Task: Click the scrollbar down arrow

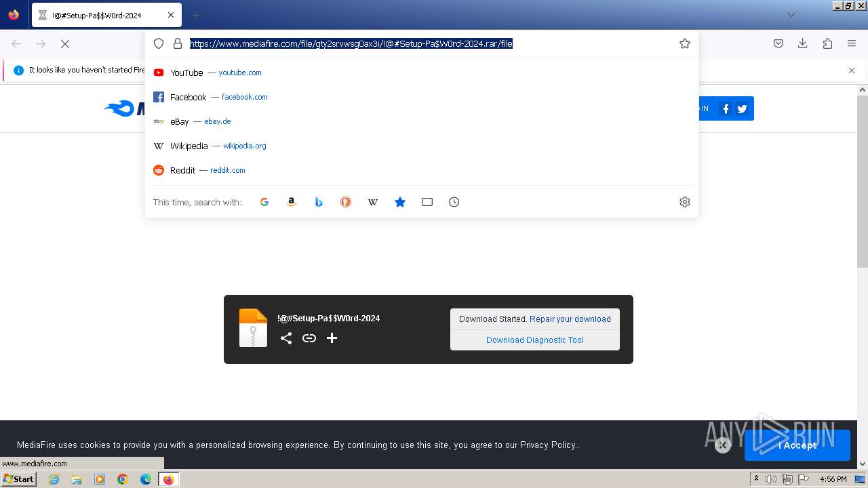Action: (x=863, y=464)
